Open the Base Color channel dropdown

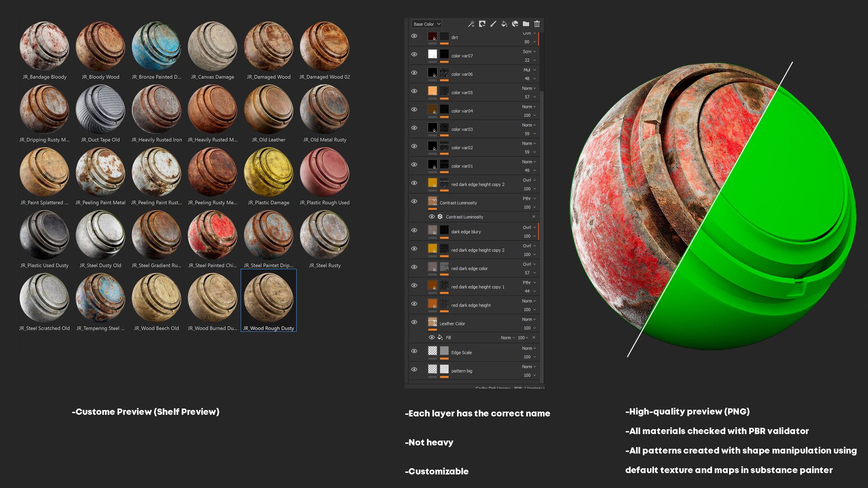(x=427, y=24)
